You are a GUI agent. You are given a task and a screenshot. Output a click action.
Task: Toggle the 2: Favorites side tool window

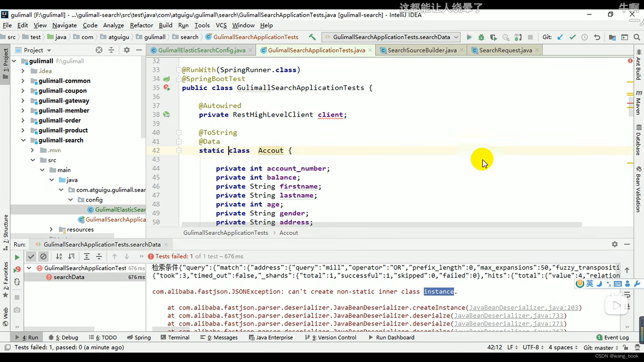[5, 280]
